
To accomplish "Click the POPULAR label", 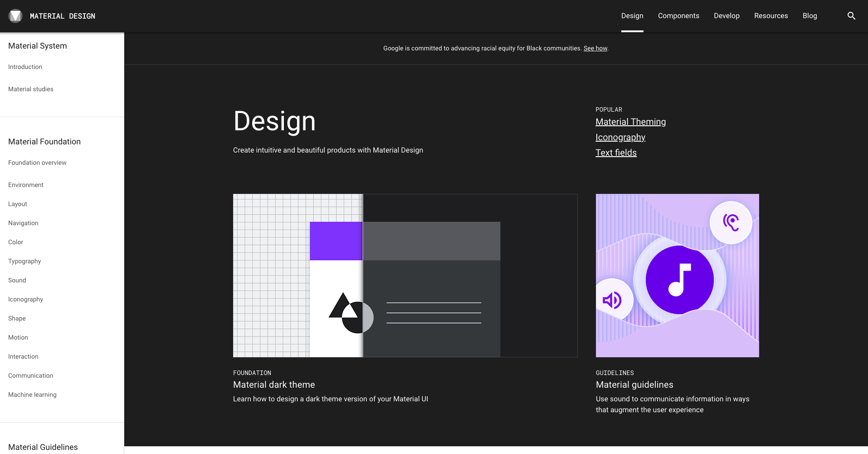I will point(609,109).
